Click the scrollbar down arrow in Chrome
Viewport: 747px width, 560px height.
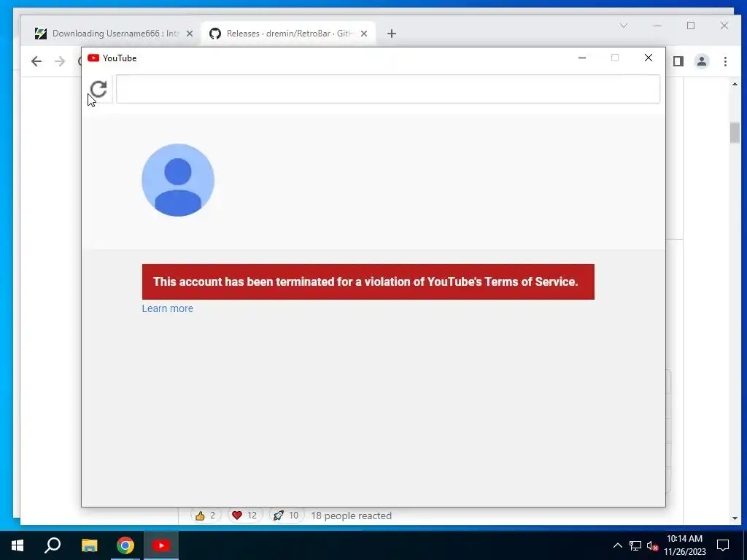click(735, 518)
